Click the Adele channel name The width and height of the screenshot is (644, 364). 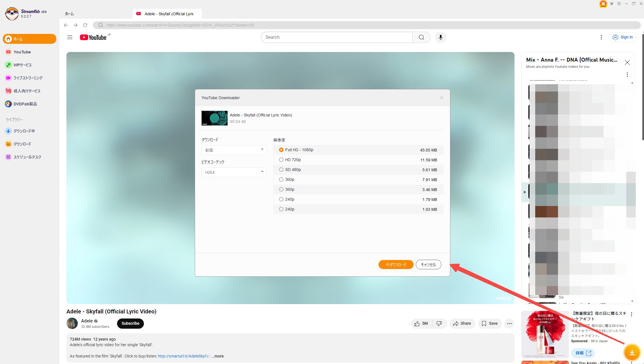pyautogui.click(x=87, y=321)
